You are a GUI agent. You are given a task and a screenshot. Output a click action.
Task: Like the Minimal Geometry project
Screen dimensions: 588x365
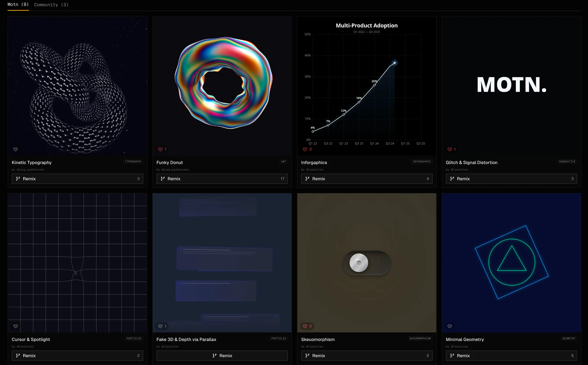point(450,326)
